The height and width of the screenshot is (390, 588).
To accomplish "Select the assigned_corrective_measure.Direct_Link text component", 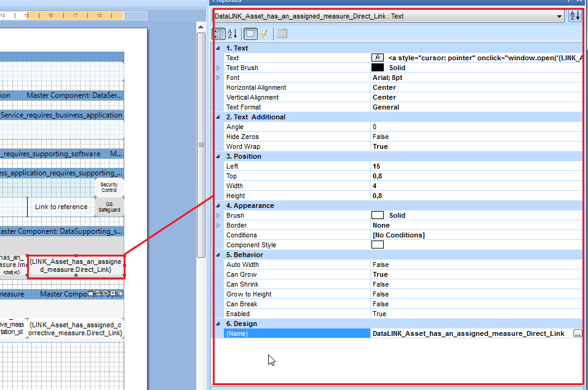I will tap(76, 329).
